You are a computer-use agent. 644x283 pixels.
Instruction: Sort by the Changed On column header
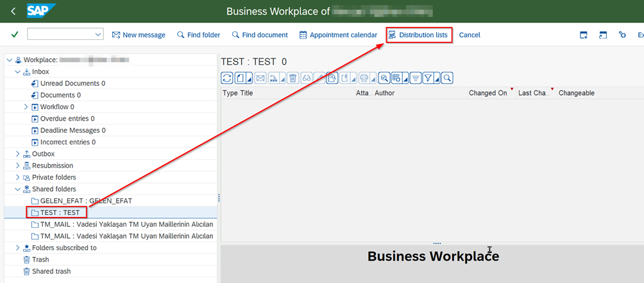[x=487, y=93]
